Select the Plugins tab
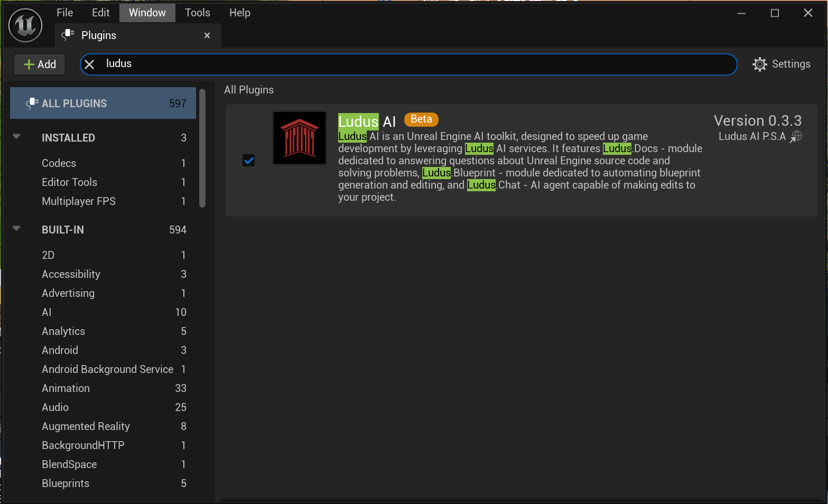Image resolution: width=828 pixels, height=504 pixels. tap(138, 35)
